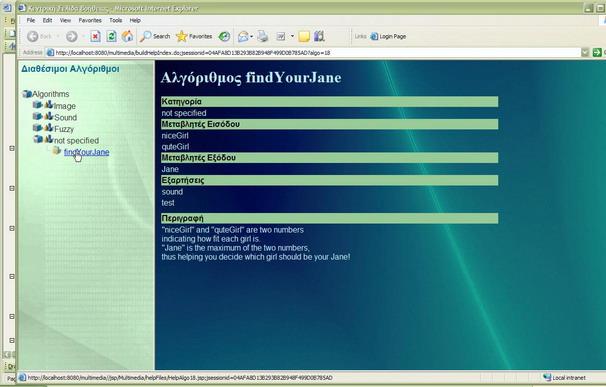Open the Tools menu

[x=116, y=20]
